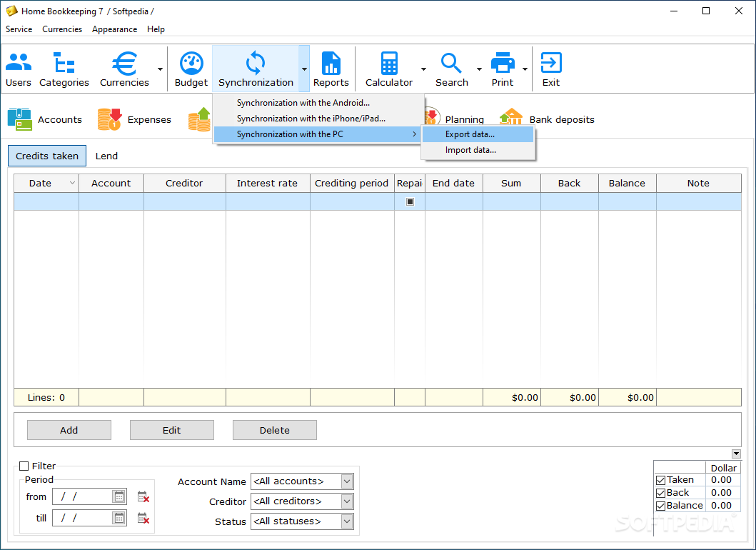Expand the Calculator dropdown arrow
The width and height of the screenshot is (756, 550).
point(423,69)
